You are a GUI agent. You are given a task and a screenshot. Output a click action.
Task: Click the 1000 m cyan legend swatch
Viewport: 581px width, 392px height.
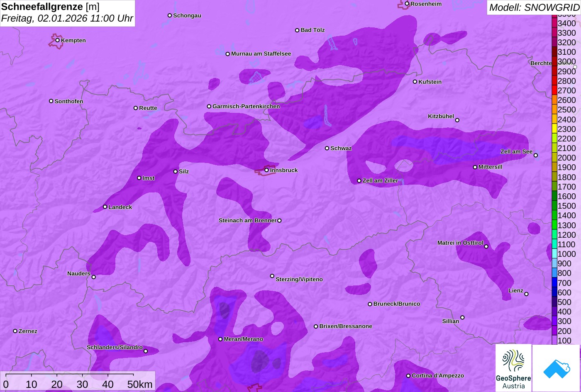554,254
